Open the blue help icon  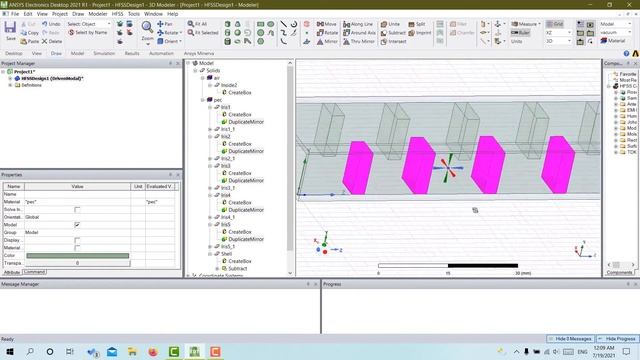coord(627,53)
